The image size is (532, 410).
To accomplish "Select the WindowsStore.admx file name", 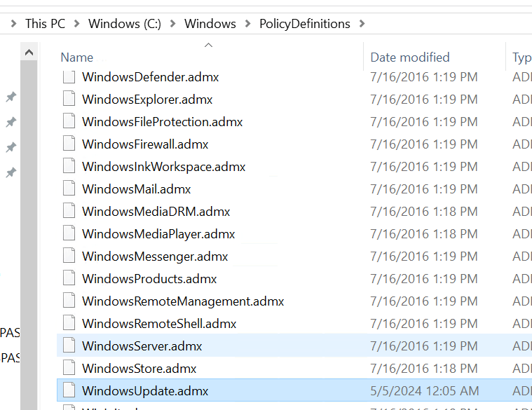I will [x=139, y=368].
